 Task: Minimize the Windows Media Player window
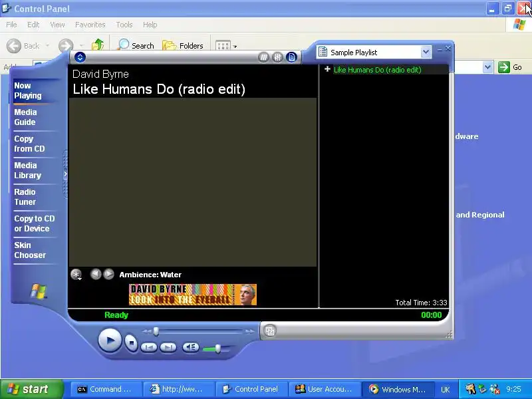(440, 49)
